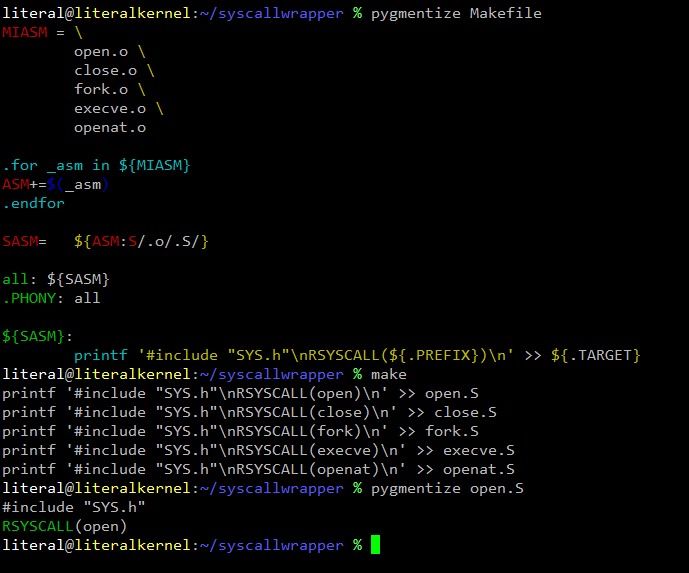Click the '${SASM}:' rule target
689x573 pixels.
37,337
